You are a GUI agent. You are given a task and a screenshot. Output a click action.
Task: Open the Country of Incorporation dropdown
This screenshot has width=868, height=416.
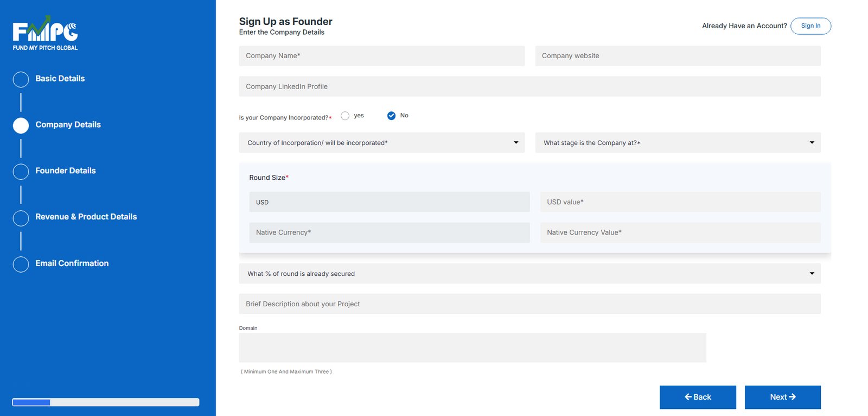(x=381, y=143)
